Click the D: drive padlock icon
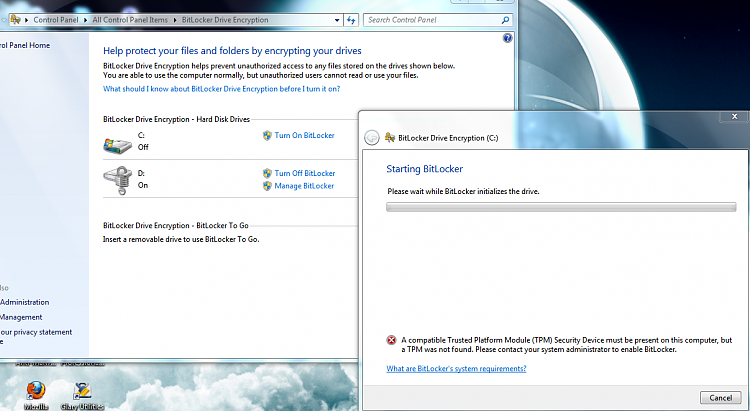This screenshot has width=750, height=411. click(x=118, y=180)
